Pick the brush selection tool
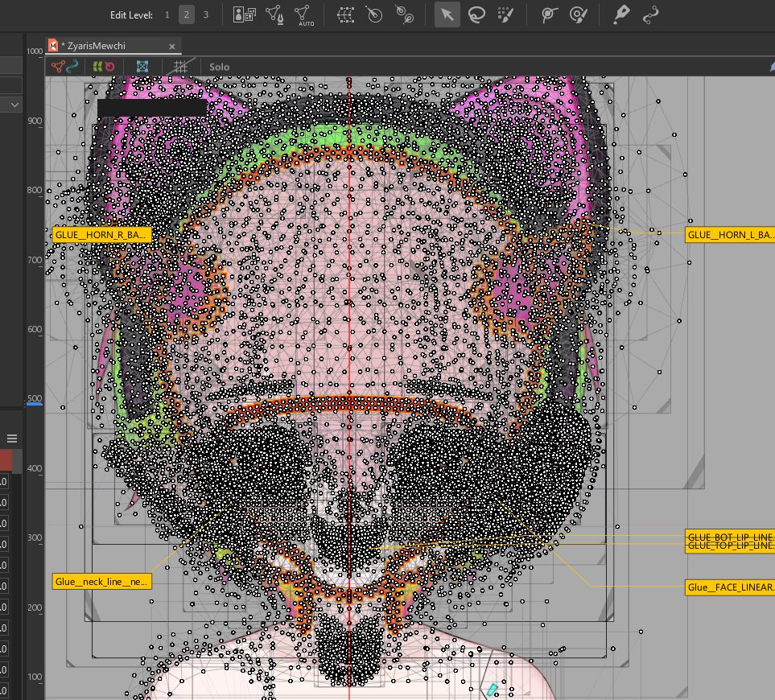775x700 pixels. tap(505, 14)
